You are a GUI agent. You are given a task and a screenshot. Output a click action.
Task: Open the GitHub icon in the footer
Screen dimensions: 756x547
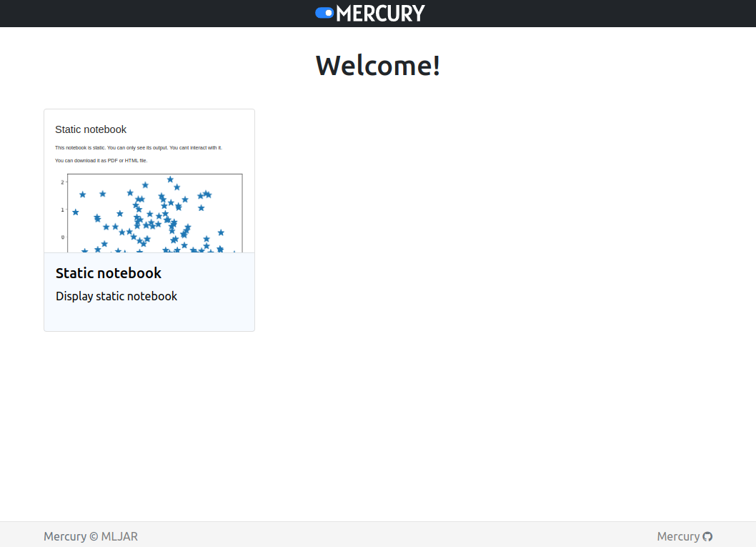click(707, 536)
